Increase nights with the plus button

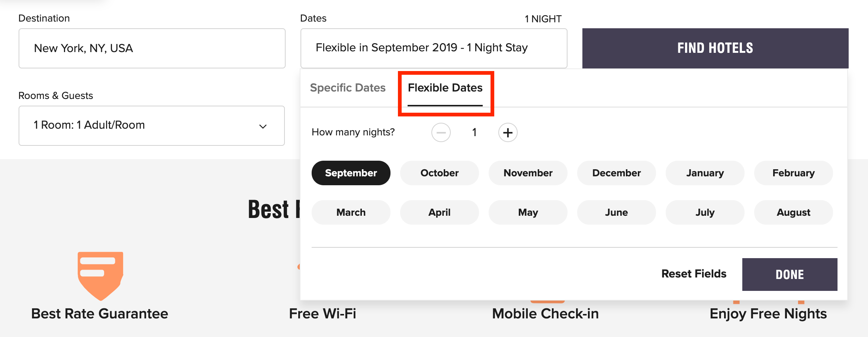508,132
